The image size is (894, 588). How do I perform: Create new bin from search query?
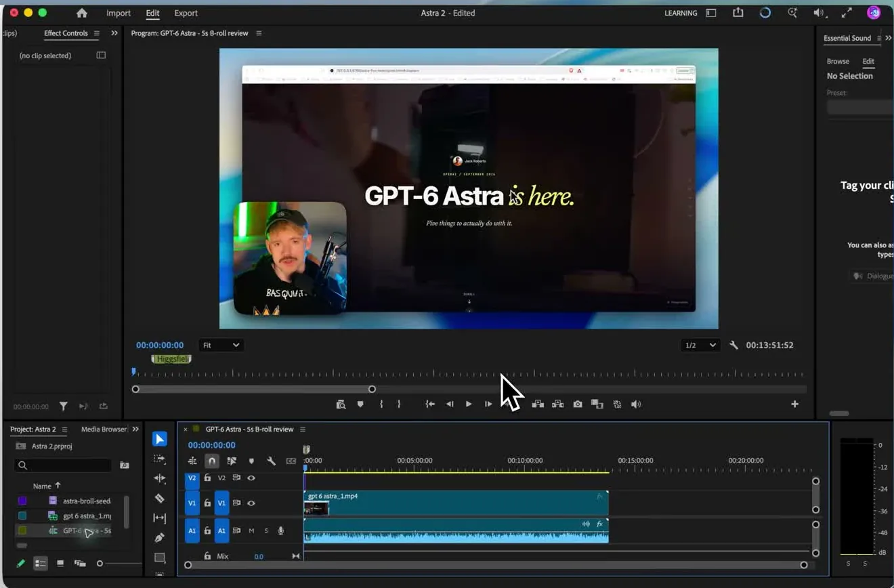124,465
